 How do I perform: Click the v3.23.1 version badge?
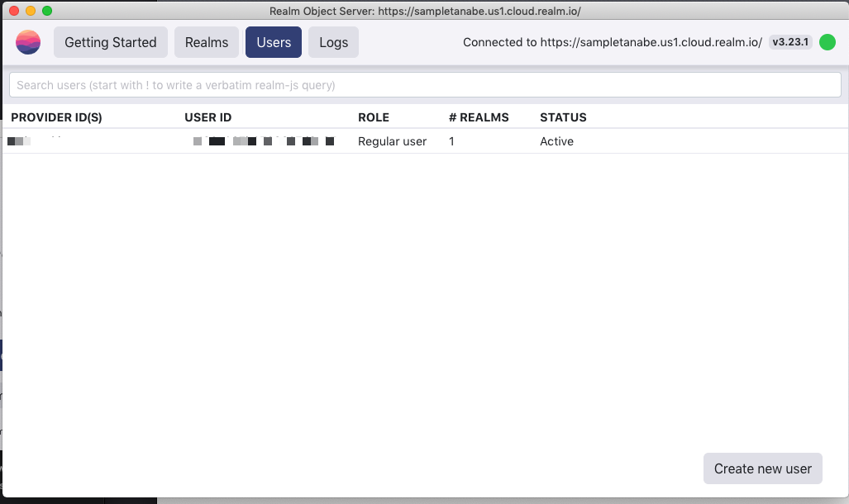coord(790,41)
